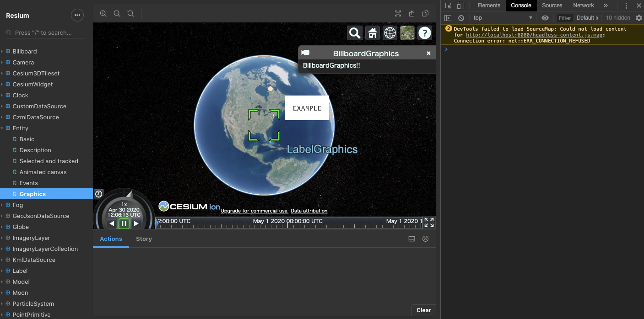Open the Cesium geocoder search tool

pyautogui.click(x=354, y=33)
